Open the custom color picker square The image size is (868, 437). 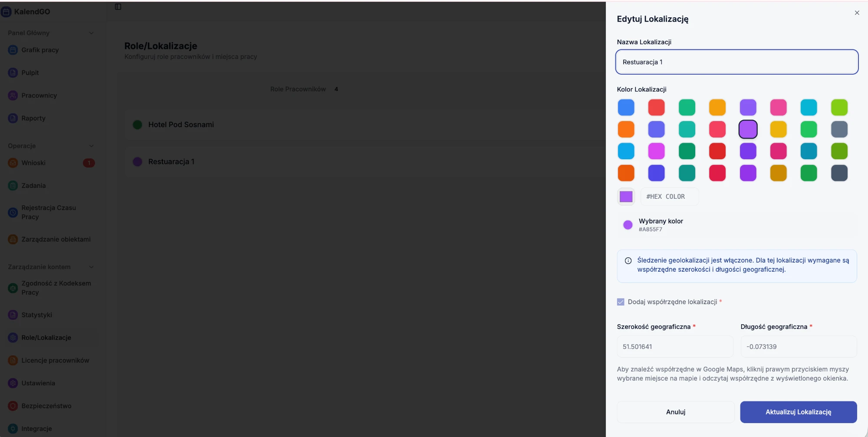626,197
